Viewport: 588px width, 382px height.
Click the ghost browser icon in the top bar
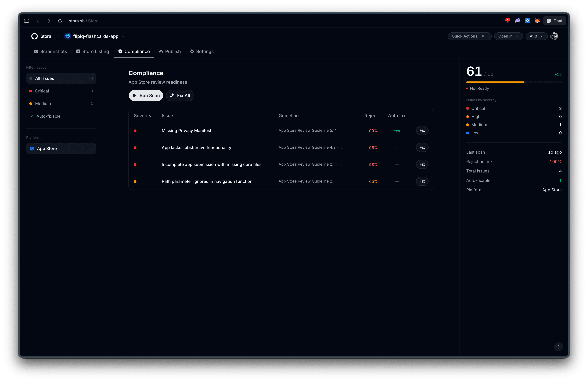pos(517,21)
